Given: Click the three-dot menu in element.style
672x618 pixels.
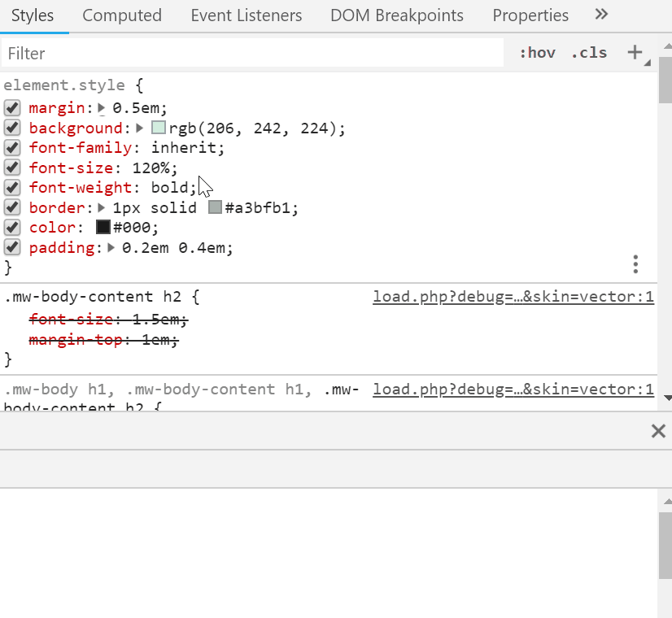Looking at the screenshot, I should click(635, 264).
